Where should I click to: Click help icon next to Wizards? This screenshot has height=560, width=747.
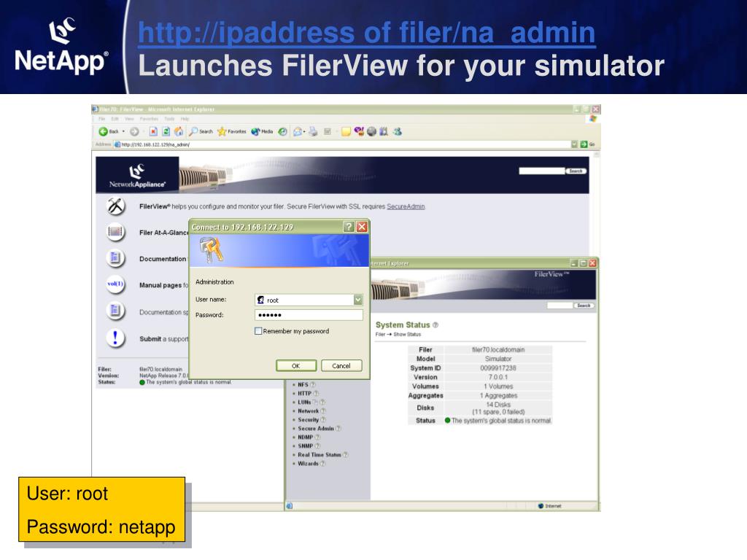[322, 463]
